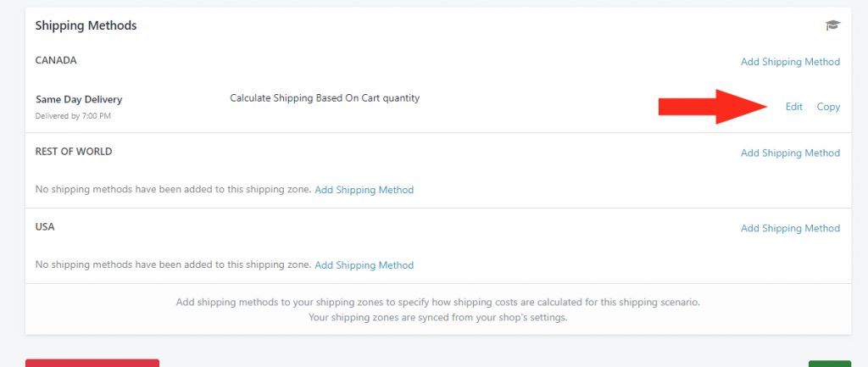The image size is (868, 367).
Task: Copy the Same Day Delivery method
Action: tap(828, 107)
